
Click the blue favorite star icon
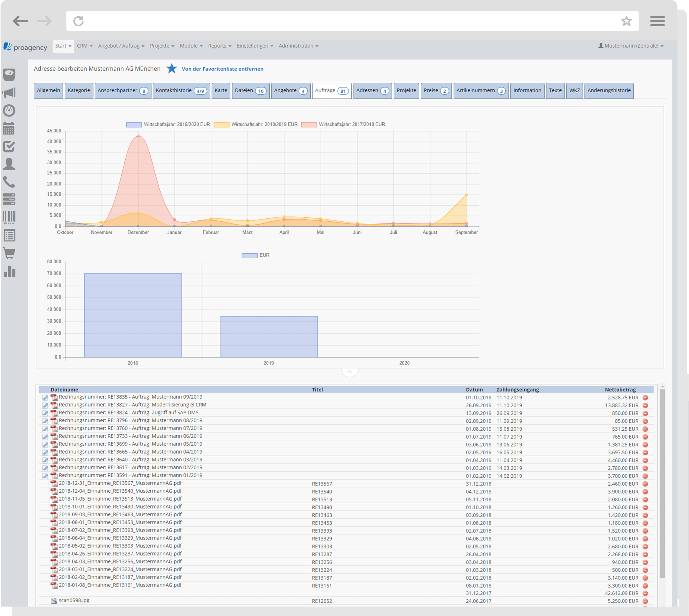pos(171,69)
